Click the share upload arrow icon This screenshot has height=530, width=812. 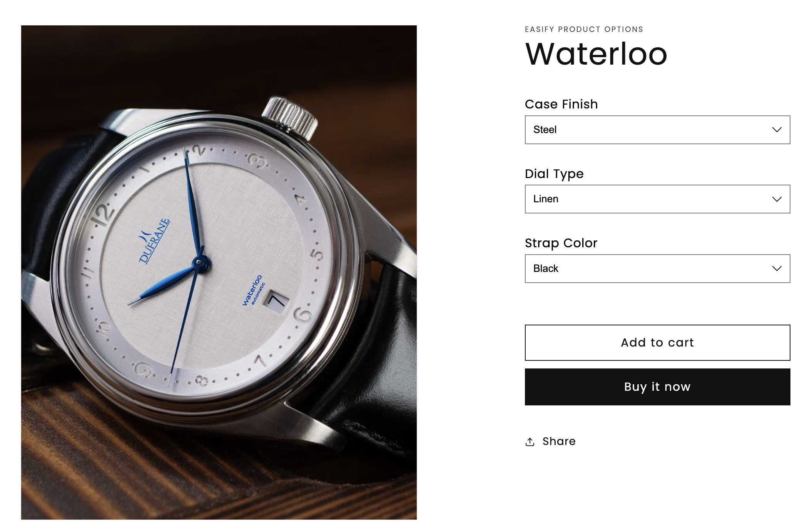pyautogui.click(x=530, y=442)
